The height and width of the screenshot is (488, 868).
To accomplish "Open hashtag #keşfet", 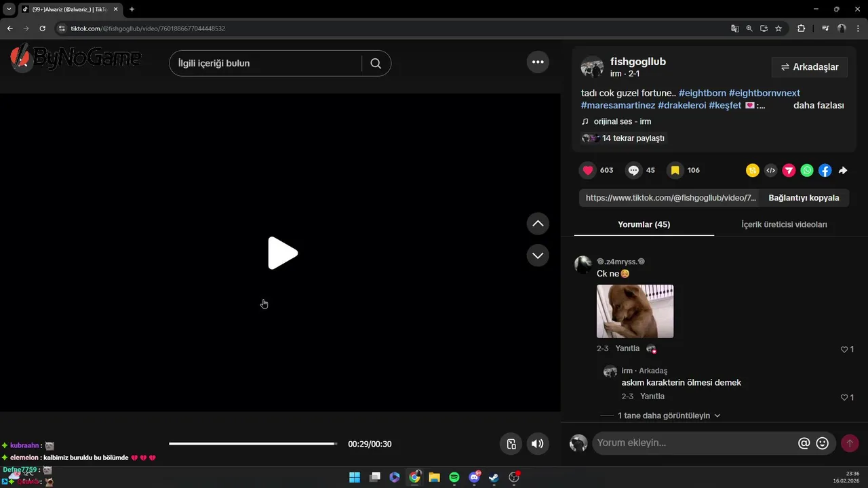I will [725, 106].
